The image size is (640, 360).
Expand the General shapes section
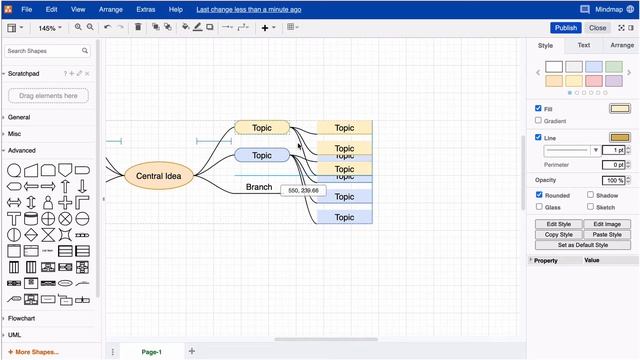tap(19, 117)
